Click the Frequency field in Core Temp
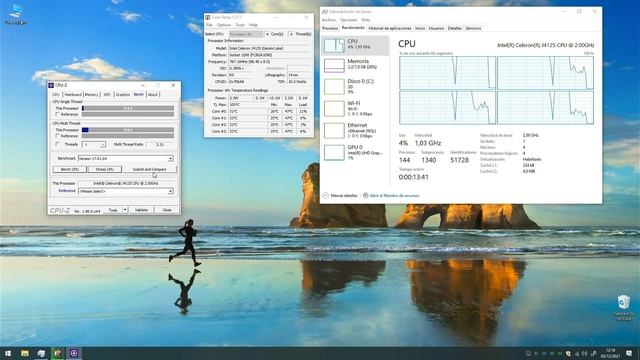The width and height of the screenshot is (640, 360). [269, 62]
